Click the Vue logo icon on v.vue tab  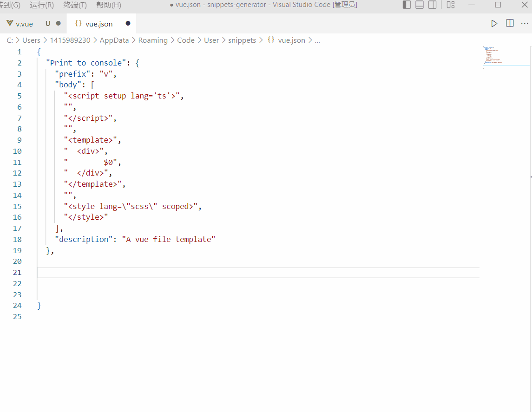[10, 23]
